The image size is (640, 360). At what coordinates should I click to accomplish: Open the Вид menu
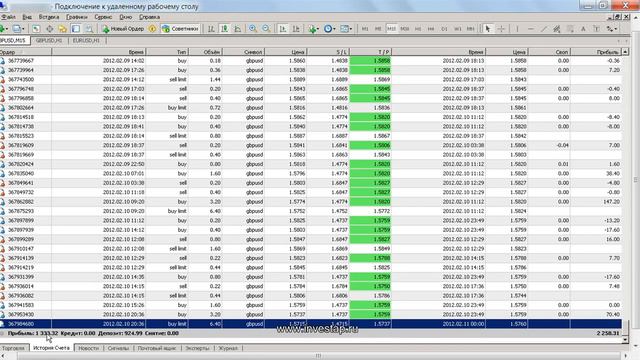click(x=27, y=17)
